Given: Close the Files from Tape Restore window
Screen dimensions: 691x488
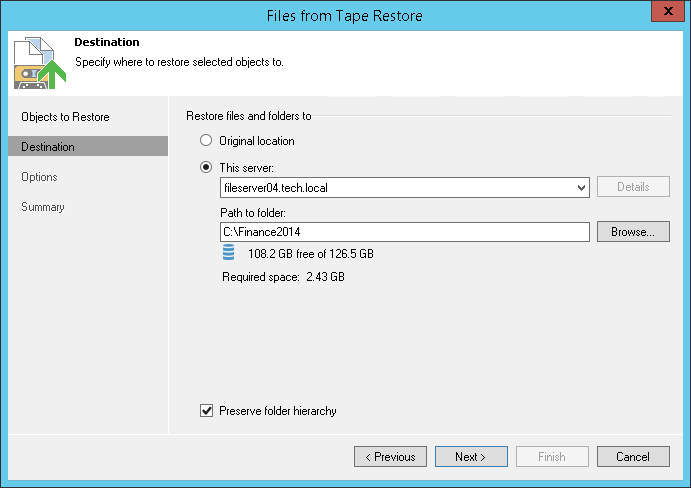Looking at the screenshot, I should coord(665,13).
